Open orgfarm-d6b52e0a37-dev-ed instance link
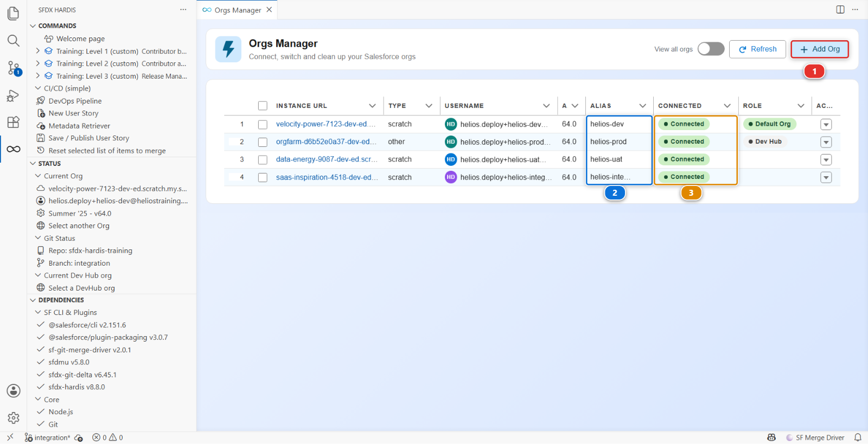Screen dimensions: 868x444 [326, 141]
